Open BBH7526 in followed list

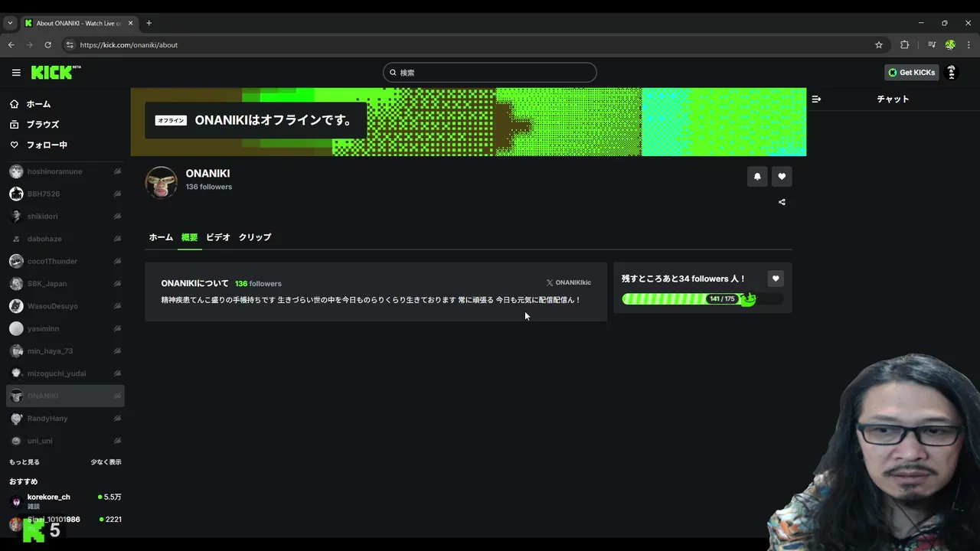coord(65,194)
